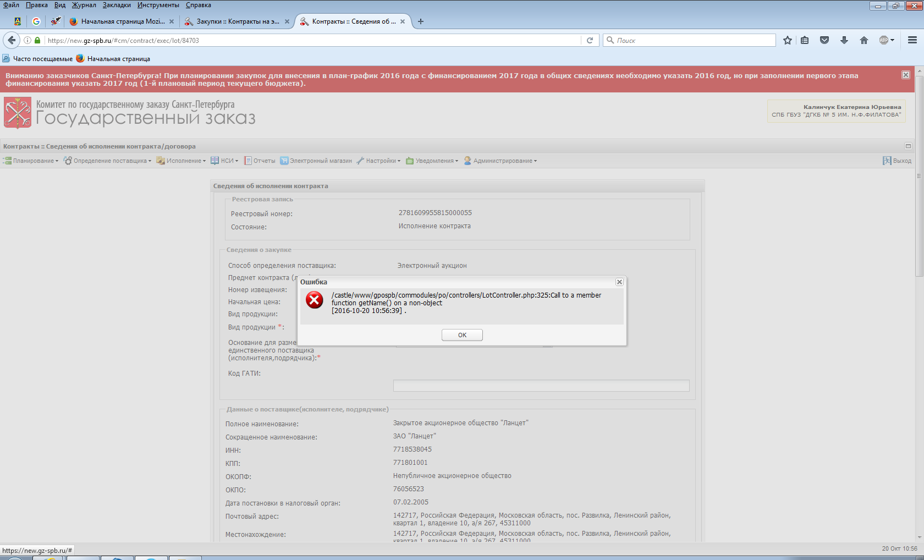Show bookmarks list icon
This screenshot has width=924, height=560.
pos(805,40)
